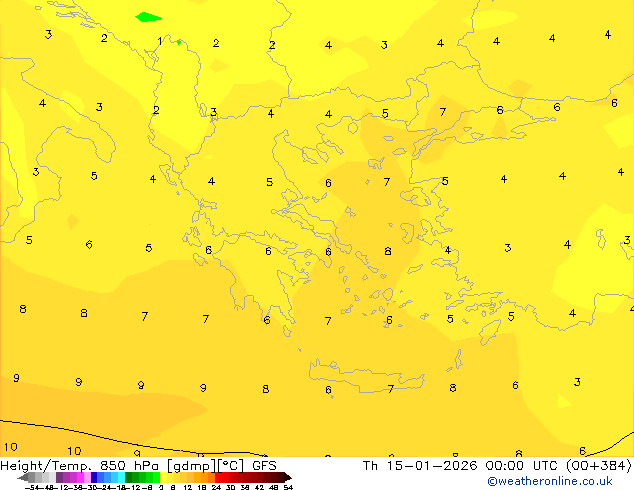Select the bright red legend swatch above 24
634x490 pixels.
pyautogui.click(x=218, y=477)
